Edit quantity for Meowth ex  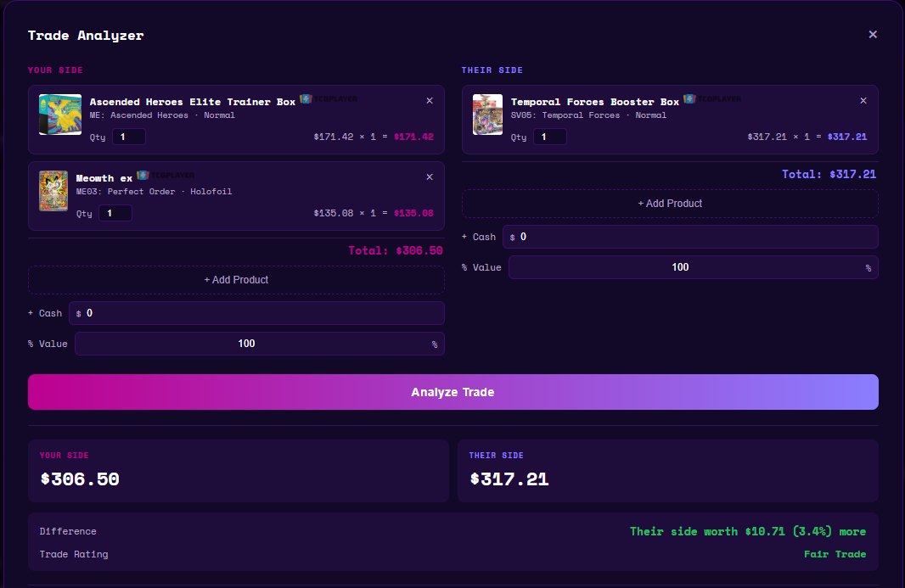[x=115, y=213]
